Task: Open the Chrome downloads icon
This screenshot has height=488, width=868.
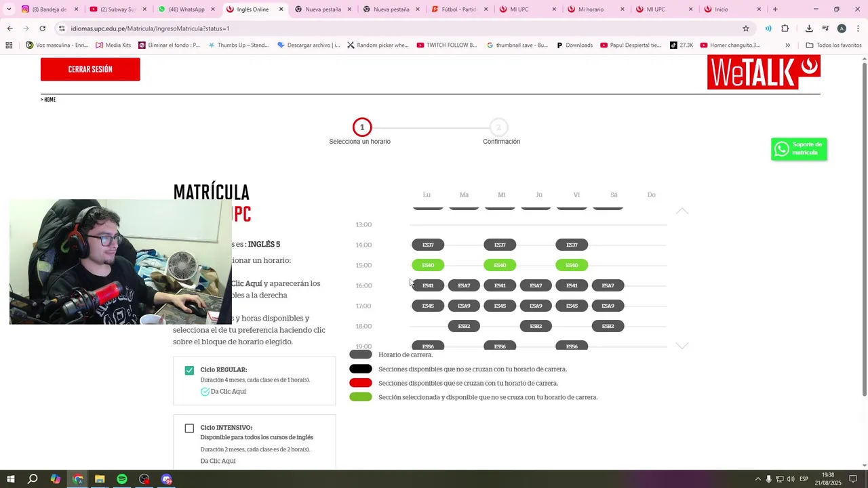Action: 809,28
